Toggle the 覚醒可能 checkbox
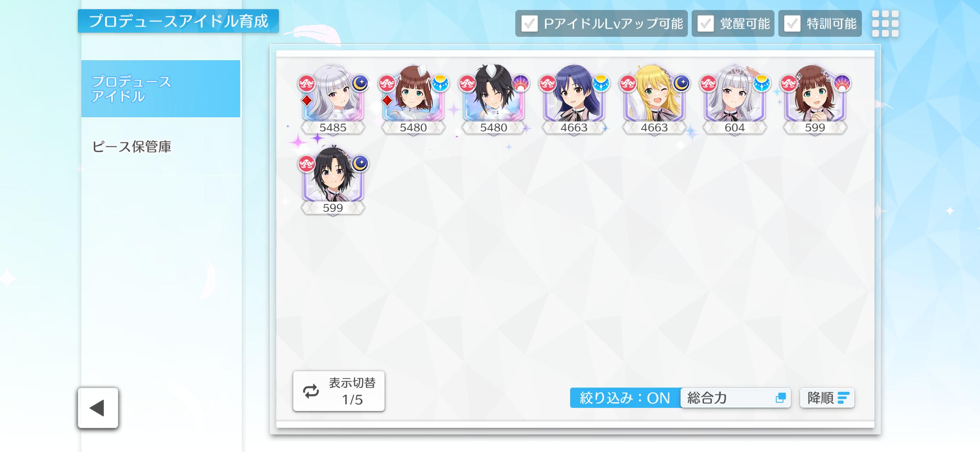980x452 pixels. pyautogui.click(x=705, y=24)
